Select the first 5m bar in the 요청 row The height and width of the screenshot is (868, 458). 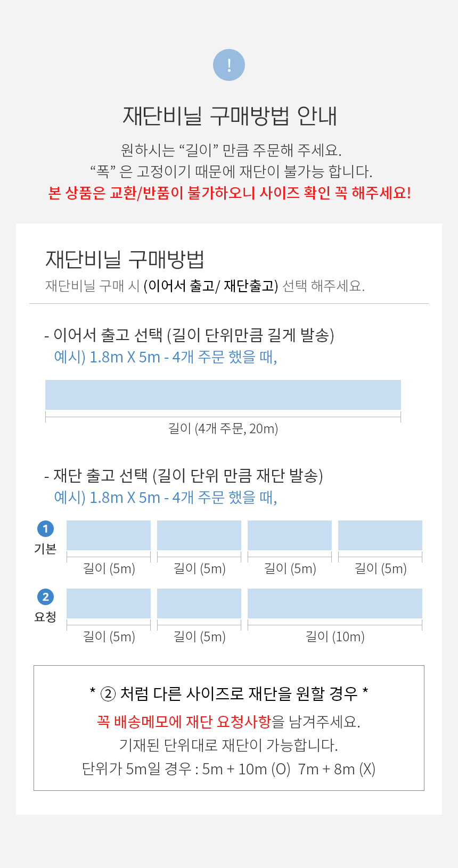tap(109, 604)
